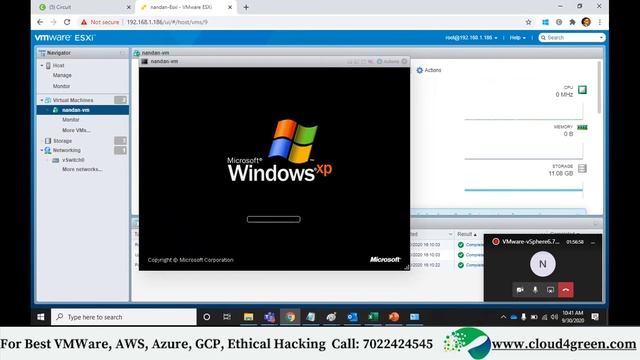This screenshot has width=640, height=360.
Task: Click the address bar URL
Action: click(x=167, y=22)
